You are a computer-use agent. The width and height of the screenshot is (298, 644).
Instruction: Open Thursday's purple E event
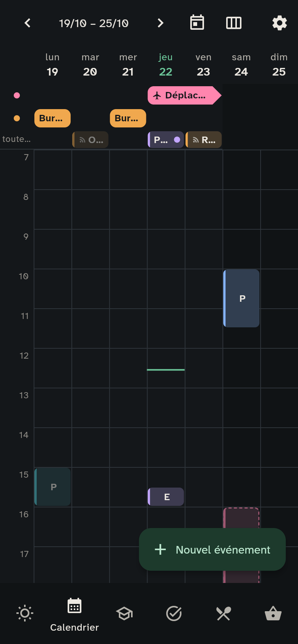click(x=166, y=497)
